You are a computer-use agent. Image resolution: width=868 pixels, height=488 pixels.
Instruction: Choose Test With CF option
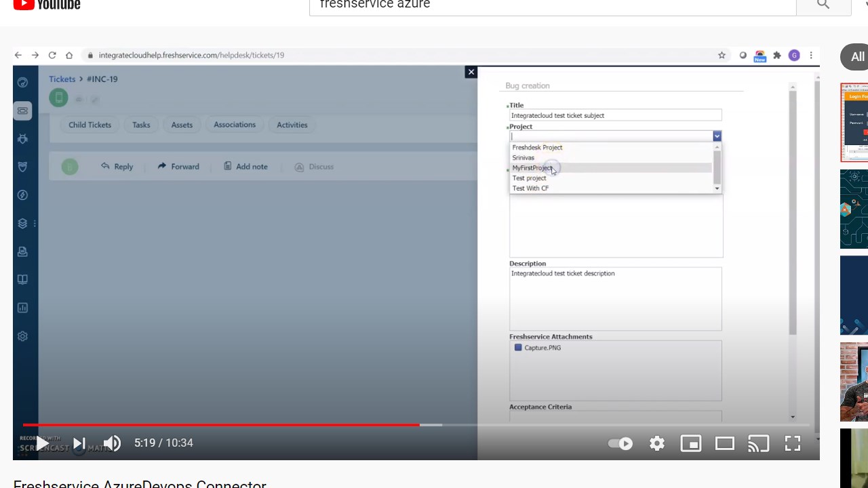tap(610, 188)
